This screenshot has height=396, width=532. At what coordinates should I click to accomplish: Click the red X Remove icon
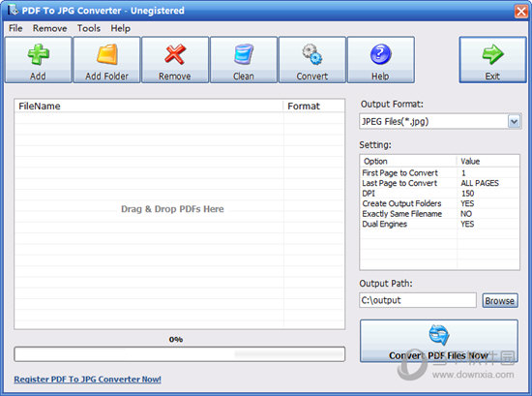tap(175, 54)
